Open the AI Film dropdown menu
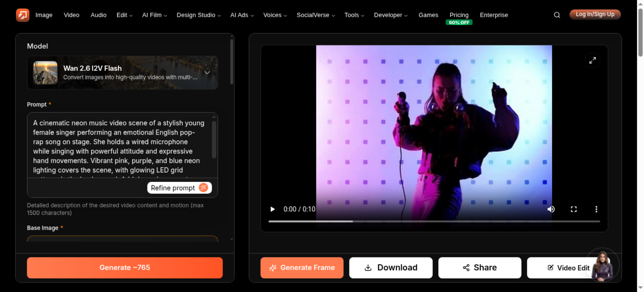Screen dimensions: 644x292 [155, 15]
